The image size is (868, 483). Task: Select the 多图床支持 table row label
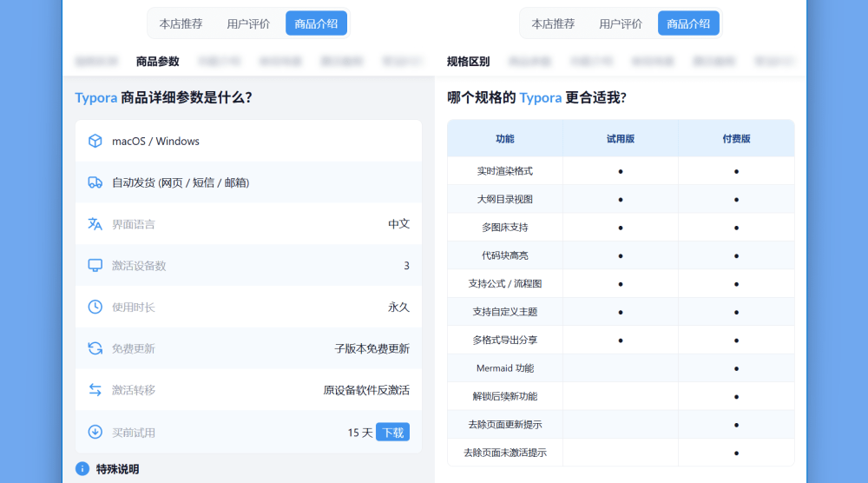coord(505,228)
